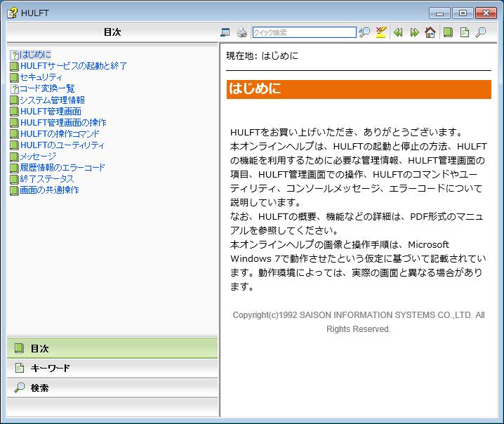Select the HULFT管理画面 book entry

click(51, 111)
